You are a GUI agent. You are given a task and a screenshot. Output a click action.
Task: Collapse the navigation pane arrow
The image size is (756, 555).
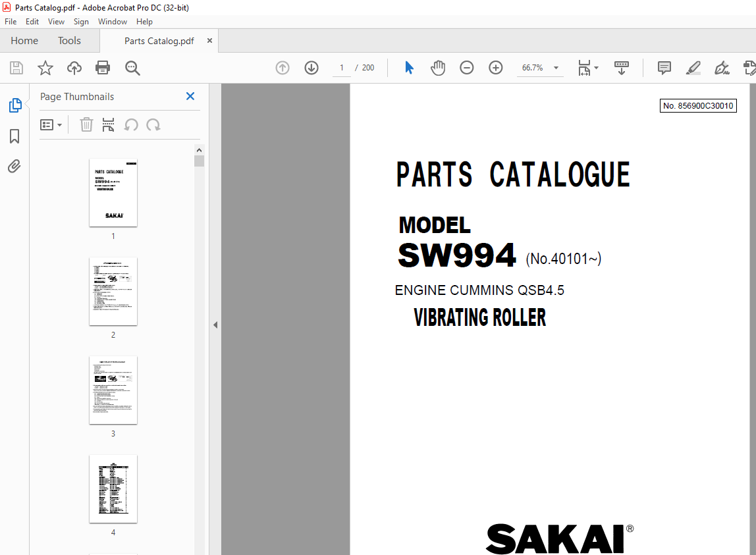(215, 325)
